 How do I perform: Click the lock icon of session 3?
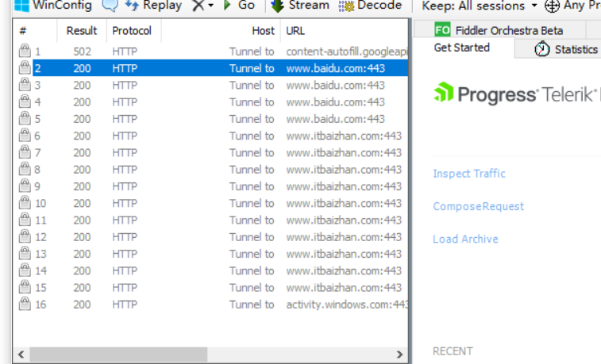25,85
